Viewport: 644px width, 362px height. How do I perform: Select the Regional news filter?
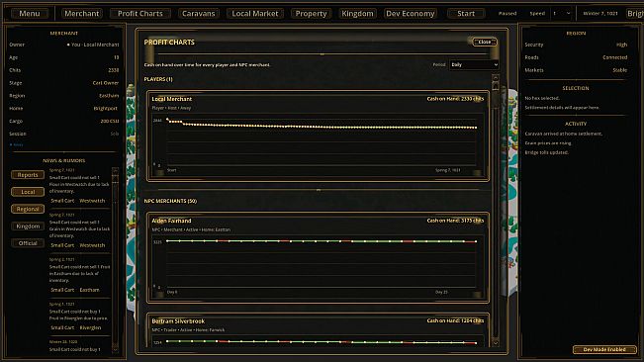(x=28, y=210)
